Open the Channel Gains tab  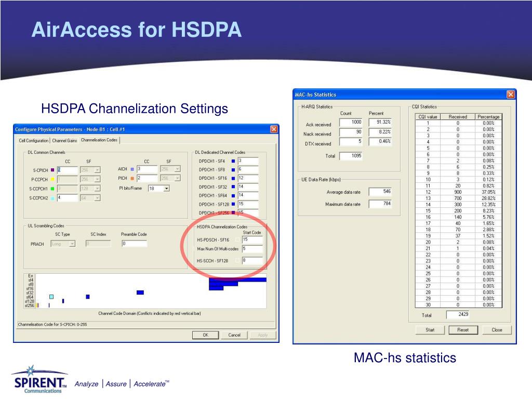click(64, 140)
